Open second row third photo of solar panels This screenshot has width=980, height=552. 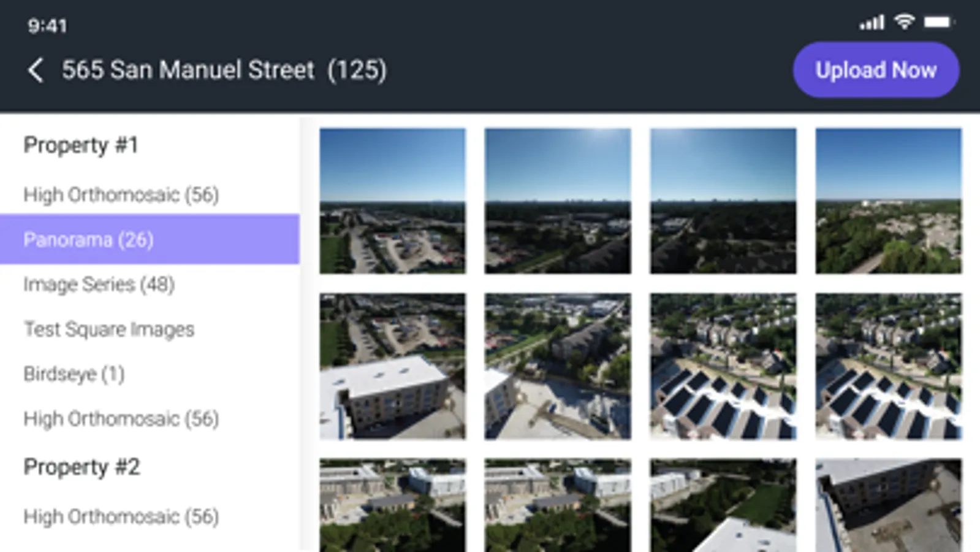pyautogui.click(x=723, y=366)
